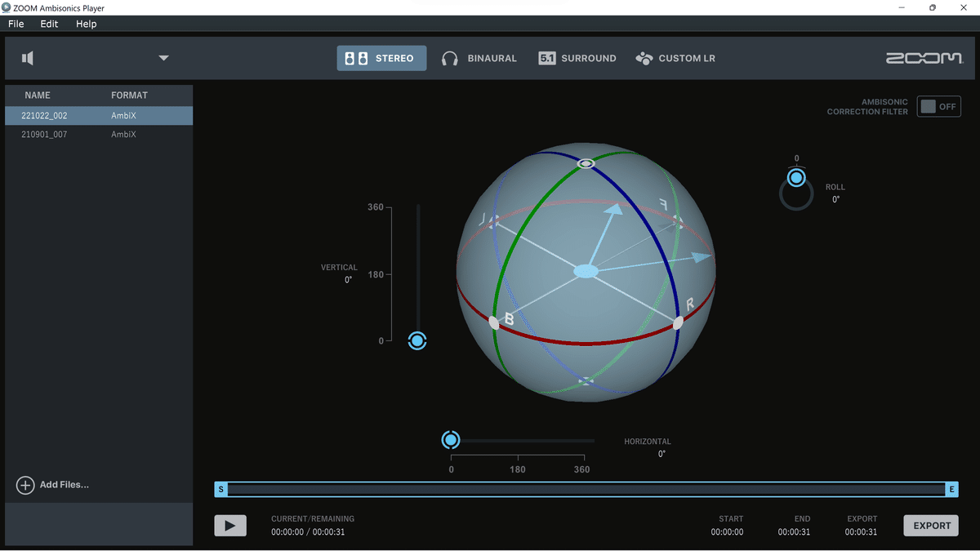
Task: Click the ZOOM Ambisonics Player title bar icon
Action: (x=7, y=7)
